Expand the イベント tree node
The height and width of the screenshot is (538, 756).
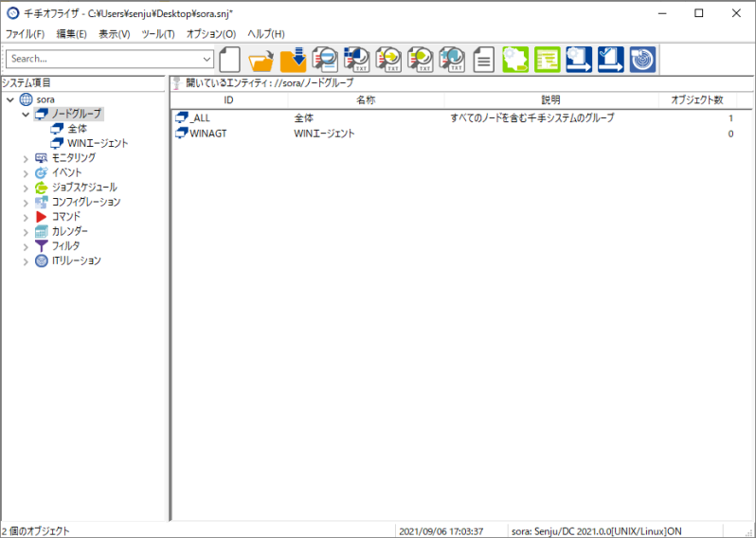[26, 173]
